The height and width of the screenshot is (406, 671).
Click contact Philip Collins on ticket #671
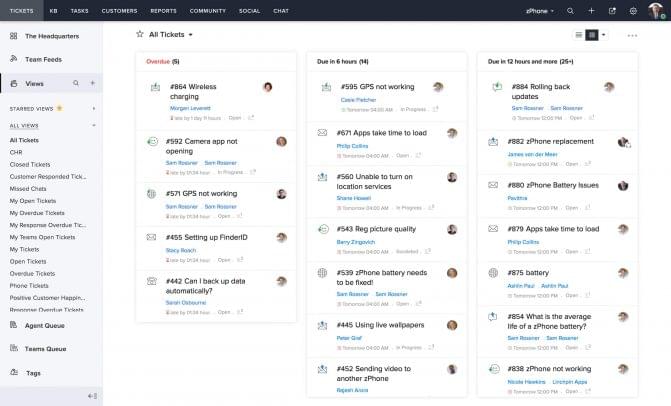tap(352, 146)
